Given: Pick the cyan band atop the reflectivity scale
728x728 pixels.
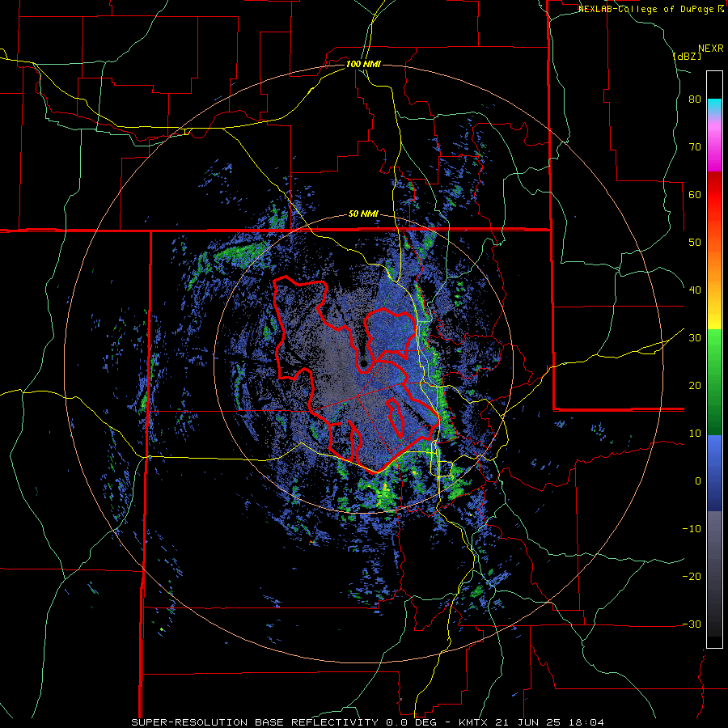Looking at the screenshot, I should (x=714, y=107).
